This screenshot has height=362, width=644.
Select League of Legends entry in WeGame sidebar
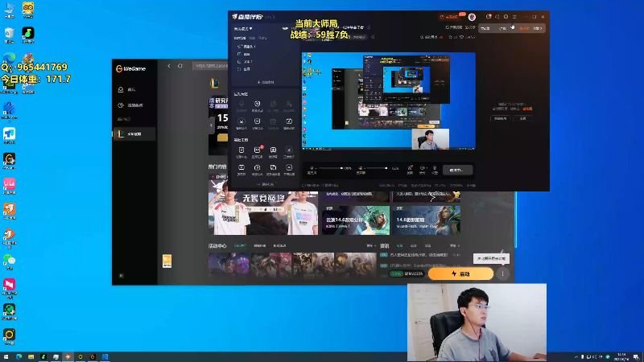[x=134, y=134]
